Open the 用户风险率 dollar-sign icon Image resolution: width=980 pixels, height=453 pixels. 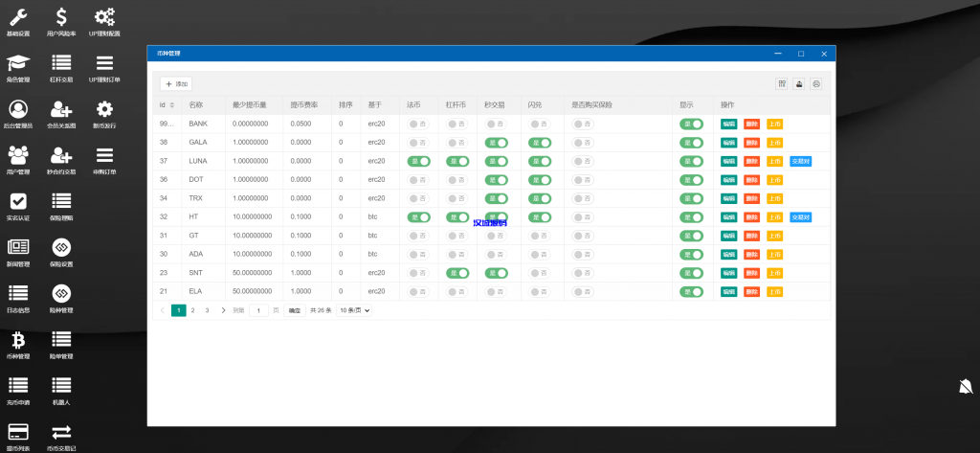61,17
